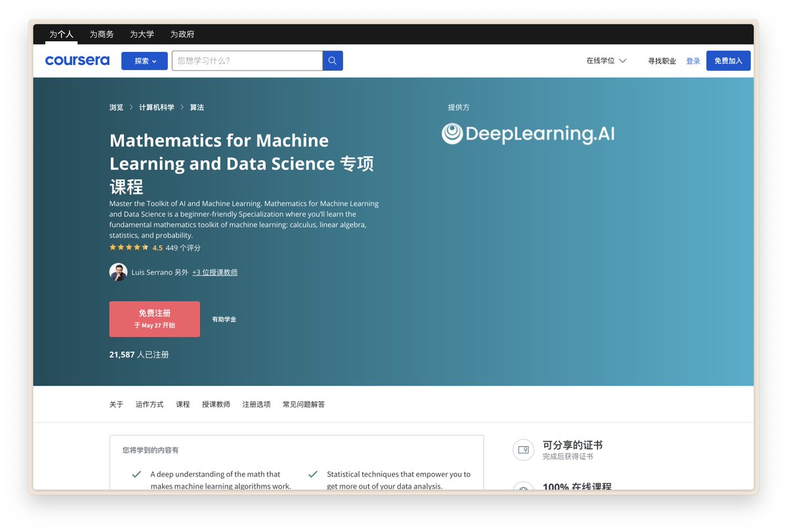Open the 有助学金 financial aid link
This screenshot has width=787, height=532.
[x=224, y=319]
